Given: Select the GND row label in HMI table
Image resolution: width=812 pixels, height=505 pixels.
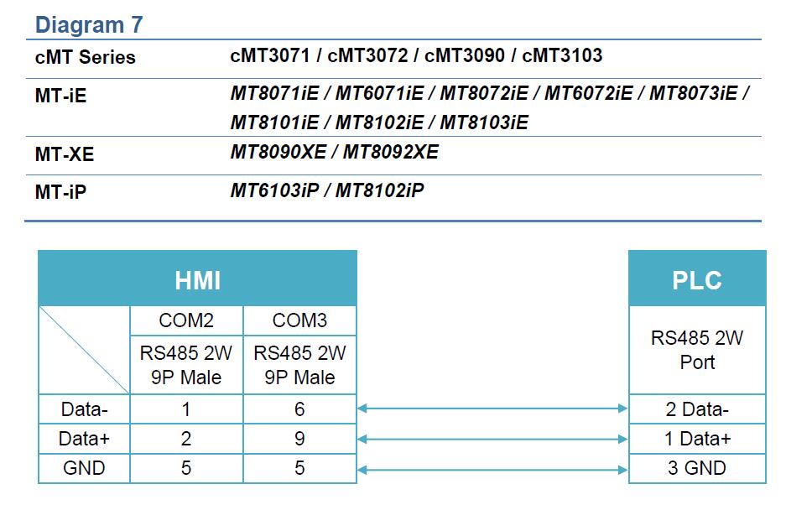Looking at the screenshot, I should coord(84,468).
